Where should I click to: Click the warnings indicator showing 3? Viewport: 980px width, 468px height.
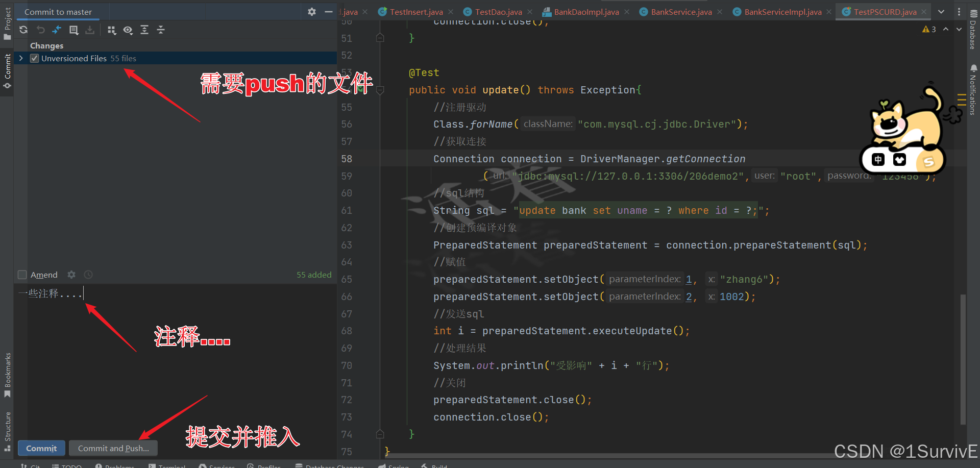929,29
